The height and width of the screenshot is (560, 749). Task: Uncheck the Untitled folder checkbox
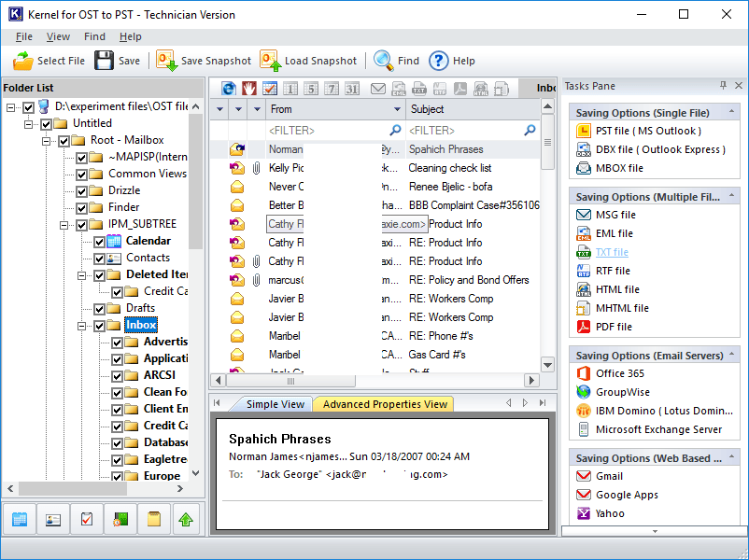coord(46,124)
